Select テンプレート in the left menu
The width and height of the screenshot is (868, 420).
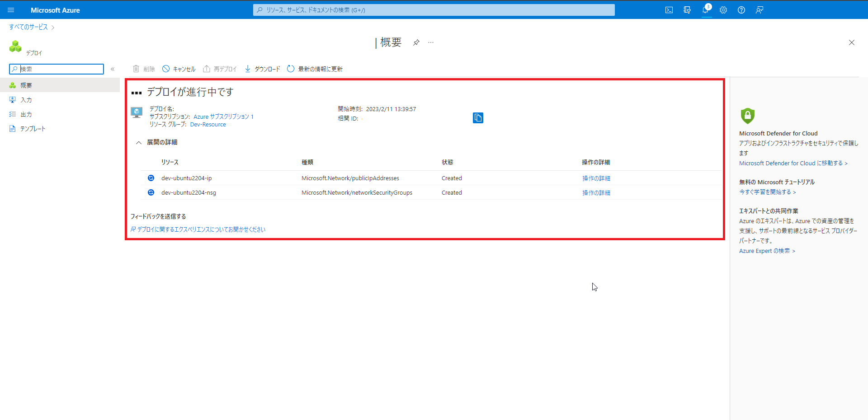[60, 129]
